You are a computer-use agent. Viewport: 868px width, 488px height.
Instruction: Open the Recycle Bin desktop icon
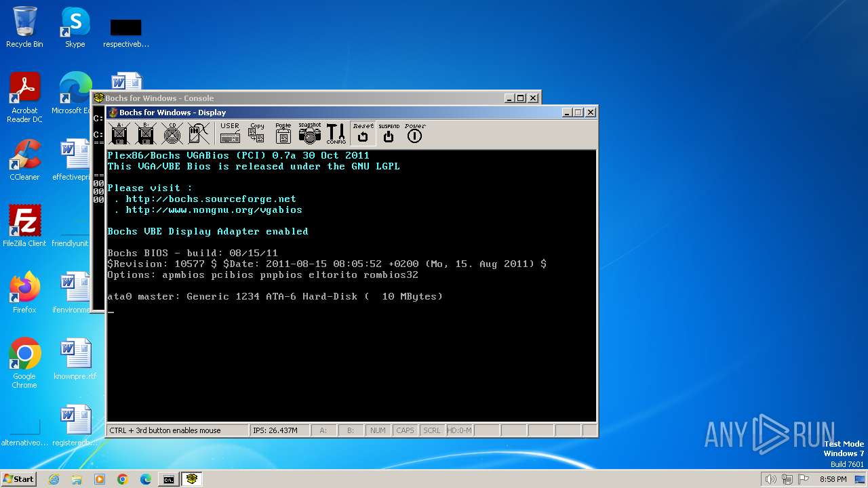point(24,27)
